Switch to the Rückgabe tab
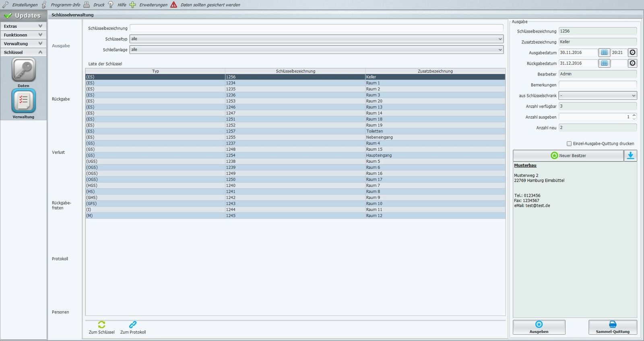Viewport: 644px width, 341px height. (x=61, y=99)
